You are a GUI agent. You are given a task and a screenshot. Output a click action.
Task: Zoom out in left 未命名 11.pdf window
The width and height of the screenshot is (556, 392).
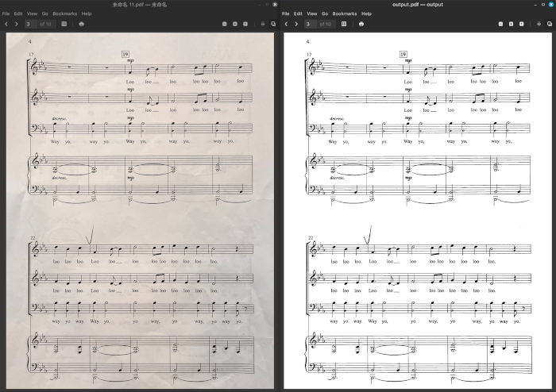tap(225, 24)
